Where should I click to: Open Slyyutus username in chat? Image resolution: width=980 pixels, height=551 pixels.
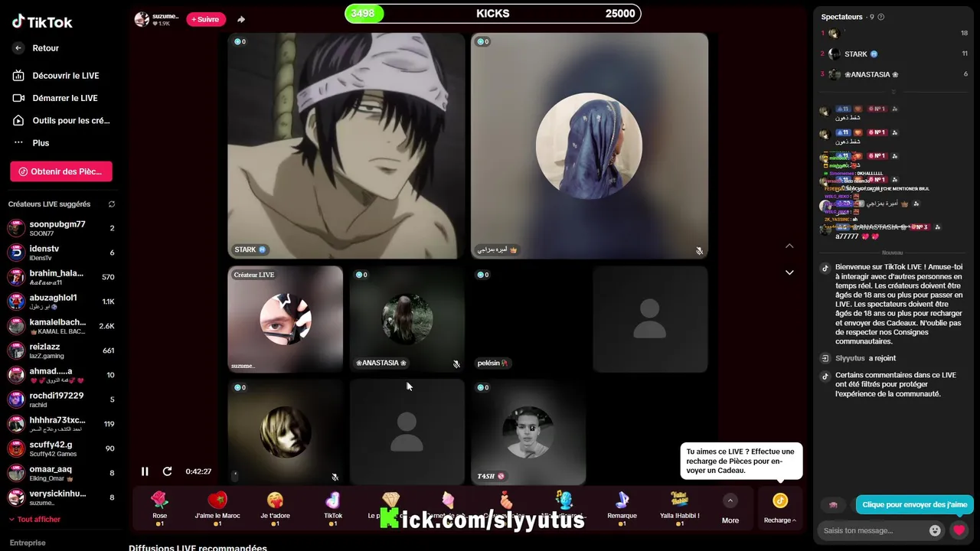[850, 358]
